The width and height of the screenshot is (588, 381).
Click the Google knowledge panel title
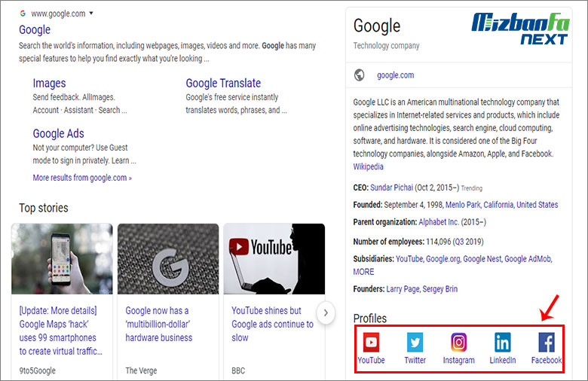point(377,26)
